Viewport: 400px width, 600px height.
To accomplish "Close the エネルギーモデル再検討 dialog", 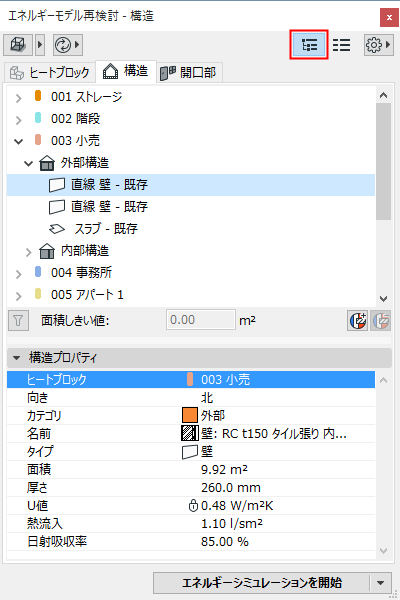I will (389, 17).
